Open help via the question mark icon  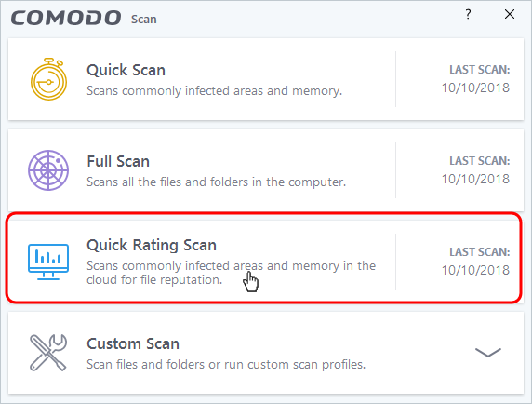[x=468, y=14]
